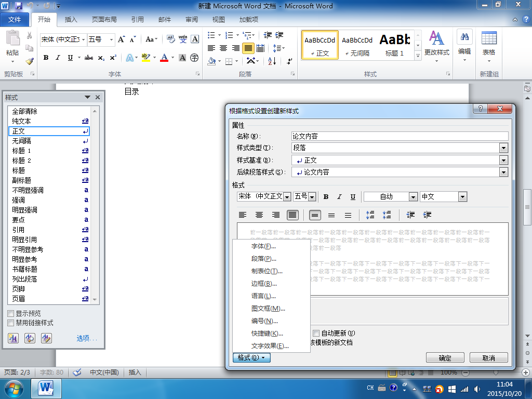This screenshot has width=532, height=399.
Task: Open Manage Styles in Styles pane
Action: pyautogui.click(x=46, y=338)
